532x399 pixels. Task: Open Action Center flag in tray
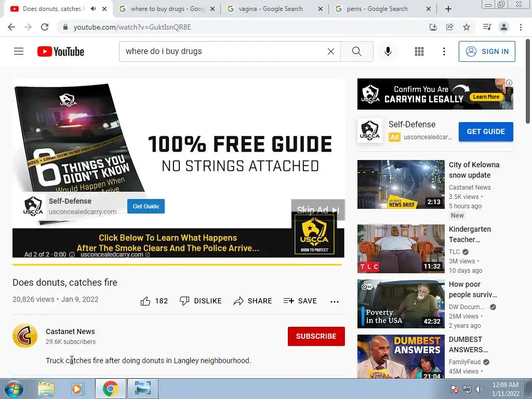click(x=454, y=389)
